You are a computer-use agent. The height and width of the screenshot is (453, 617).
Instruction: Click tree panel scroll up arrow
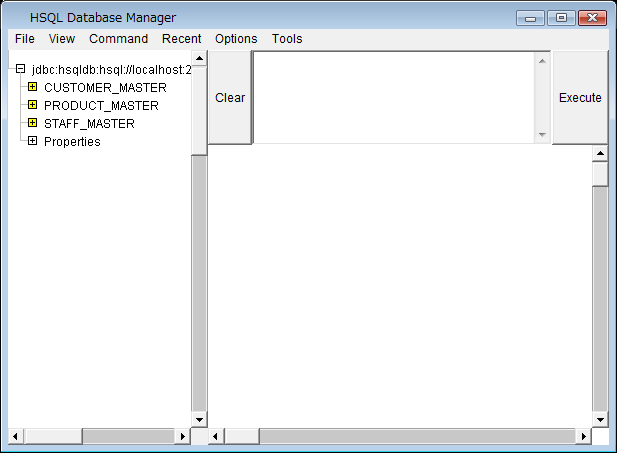pyautogui.click(x=200, y=59)
